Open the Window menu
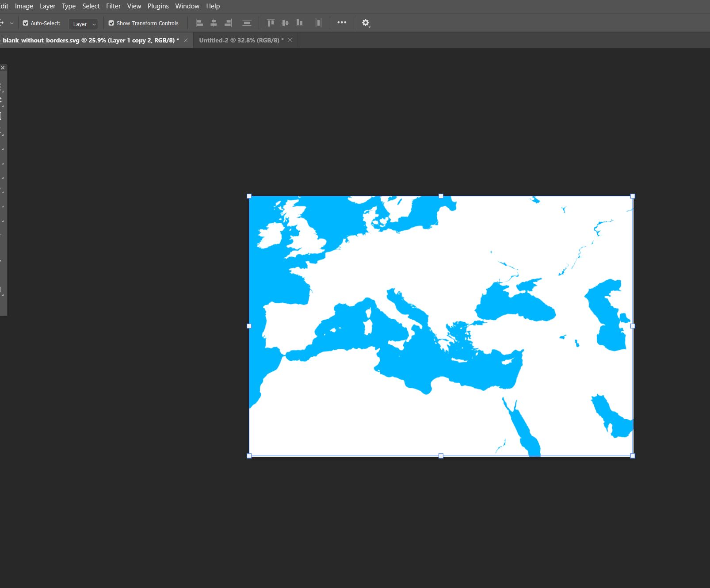Screen dimensions: 710x588 [x=187, y=6]
